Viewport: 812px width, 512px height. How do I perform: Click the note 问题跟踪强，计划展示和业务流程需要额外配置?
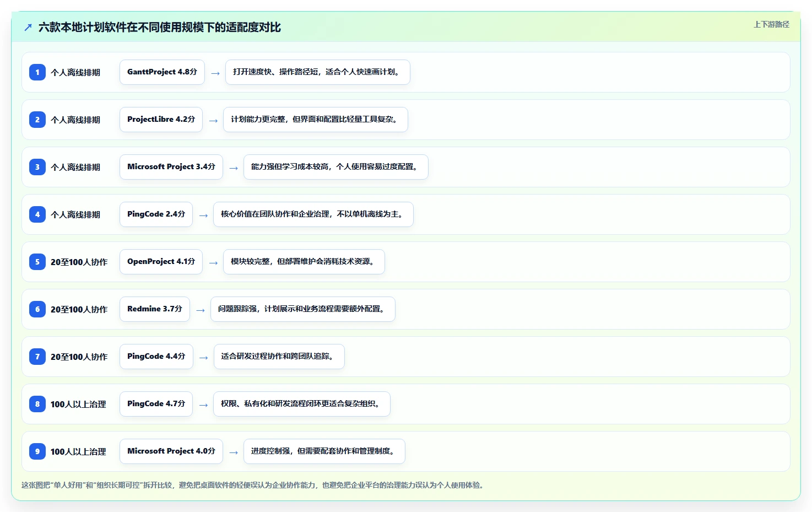point(303,309)
